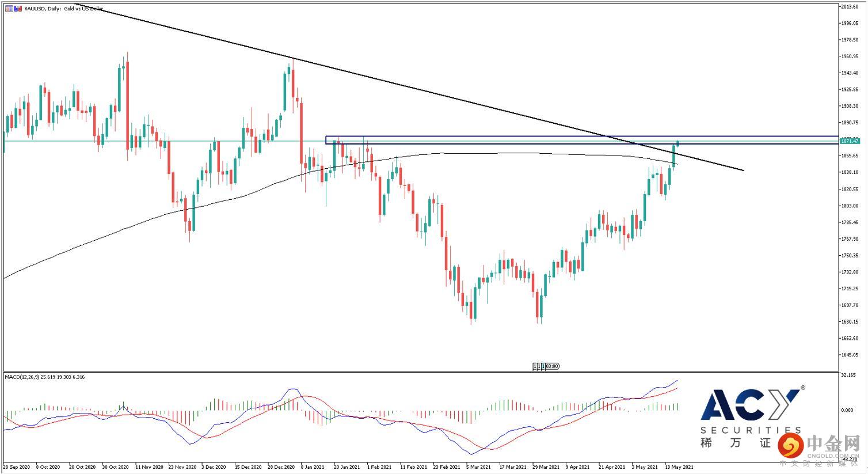Screen dimensions: 868x474
Task: Click the 20 Oct 2020 date label
Action: tap(81, 467)
